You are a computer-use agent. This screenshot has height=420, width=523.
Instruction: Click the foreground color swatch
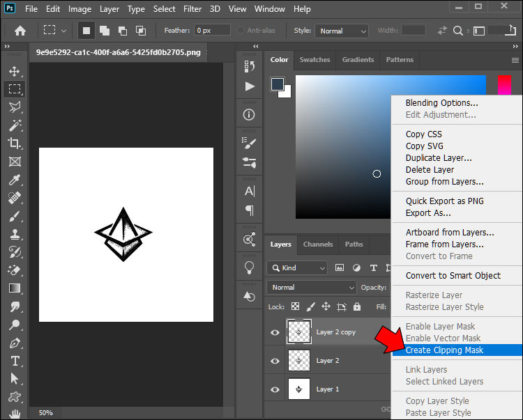(278, 84)
